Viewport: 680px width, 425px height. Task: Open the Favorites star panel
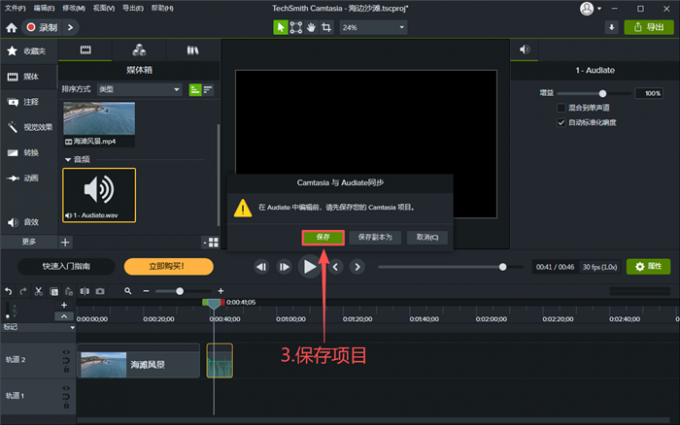click(29, 51)
